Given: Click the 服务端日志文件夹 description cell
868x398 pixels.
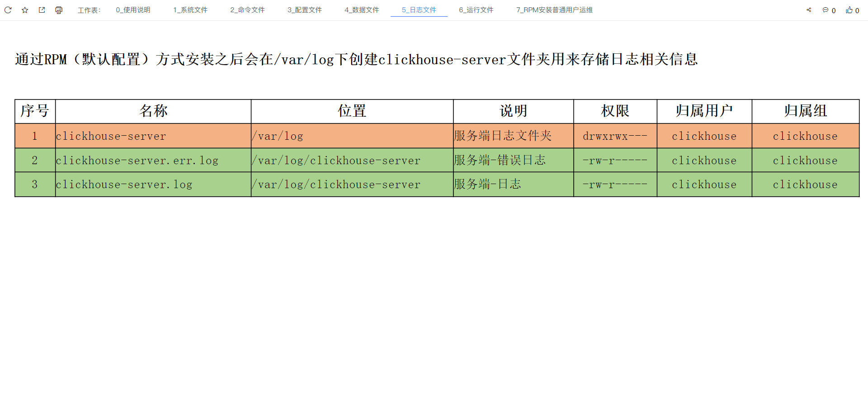Looking at the screenshot, I should [514, 136].
